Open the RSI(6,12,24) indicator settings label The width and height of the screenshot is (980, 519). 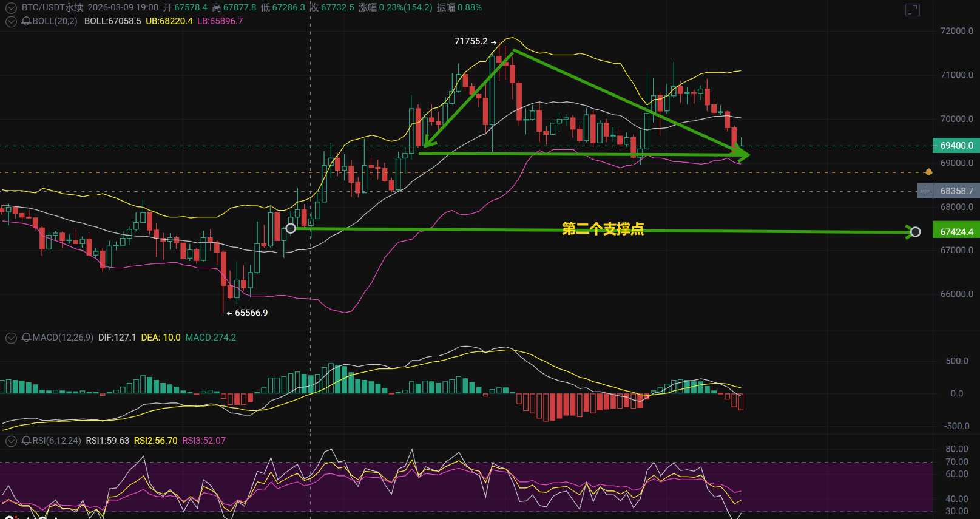point(56,441)
